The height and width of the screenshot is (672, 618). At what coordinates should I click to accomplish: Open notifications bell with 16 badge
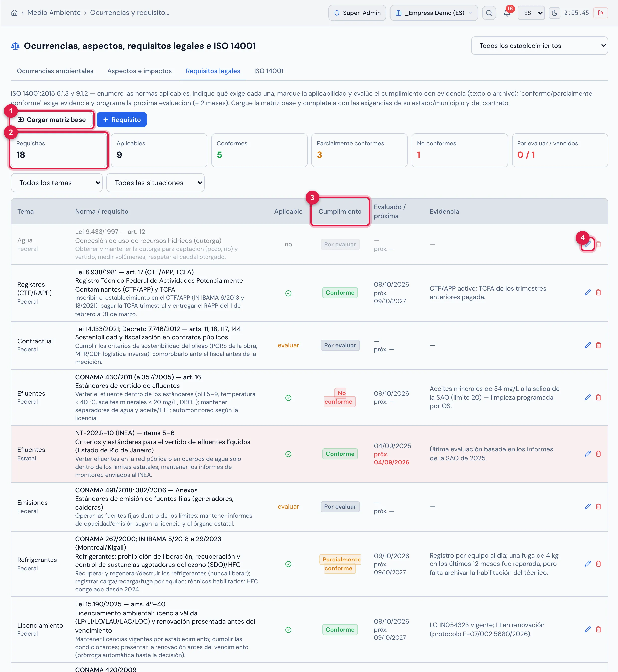pos(507,13)
